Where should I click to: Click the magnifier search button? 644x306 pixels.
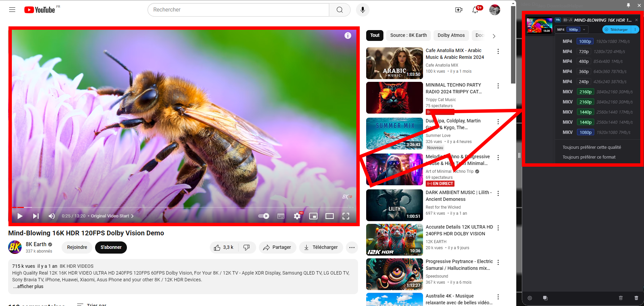(x=340, y=10)
